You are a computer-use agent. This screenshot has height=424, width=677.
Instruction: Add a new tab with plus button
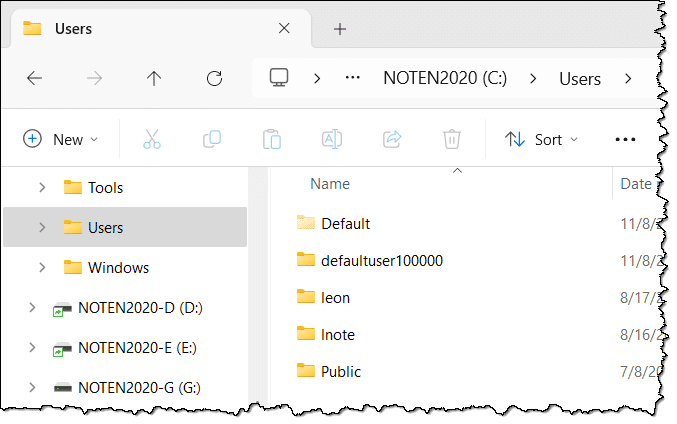tap(340, 29)
